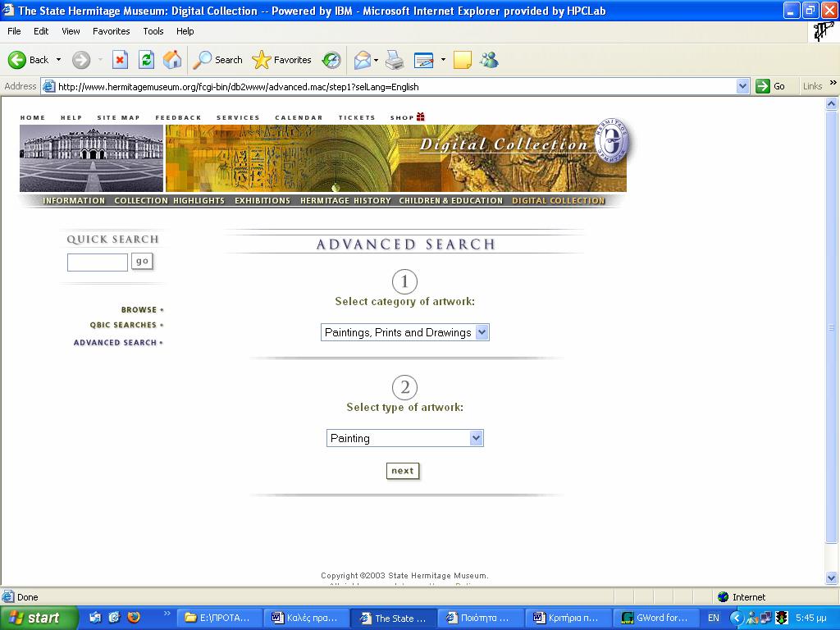This screenshot has width=840, height=630.
Task: Launch Internet Explorer from Quick Launch
Action: [114, 617]
